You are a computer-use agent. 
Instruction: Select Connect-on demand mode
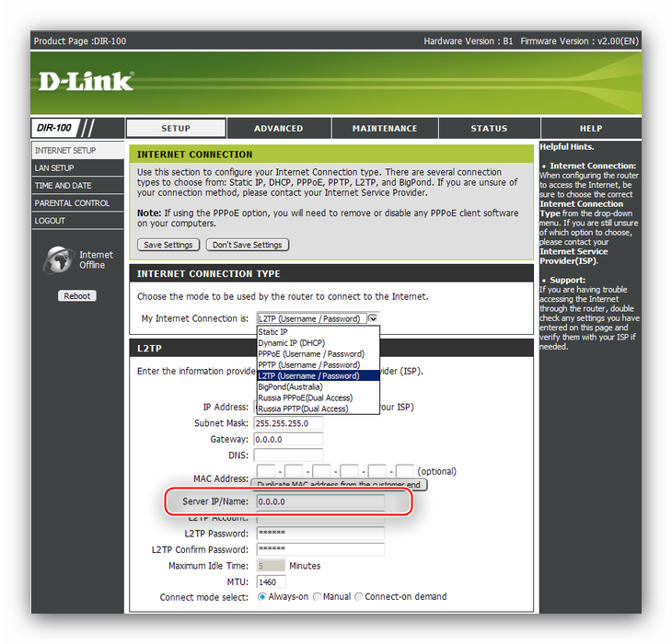coord(359,596)
